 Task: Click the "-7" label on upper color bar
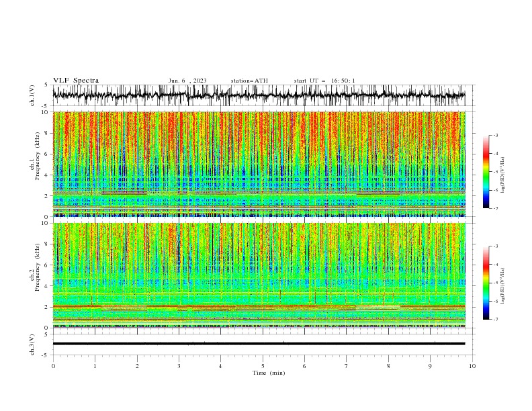click(x=495, y=208)
